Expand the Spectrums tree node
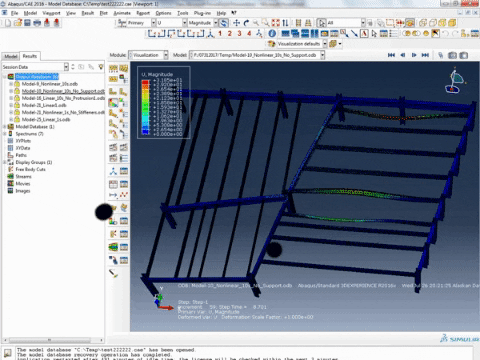Viewport: 480px width, 360px height. pos(5,134)
